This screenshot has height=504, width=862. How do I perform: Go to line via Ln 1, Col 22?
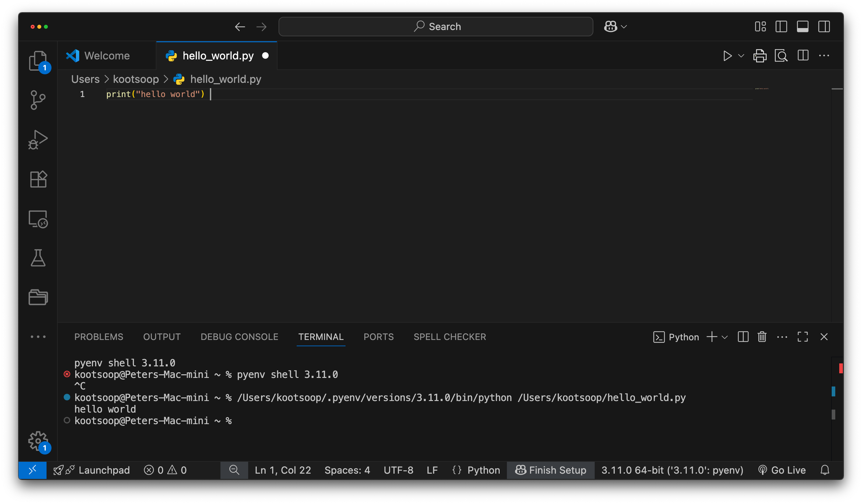(x=283, y=470)
